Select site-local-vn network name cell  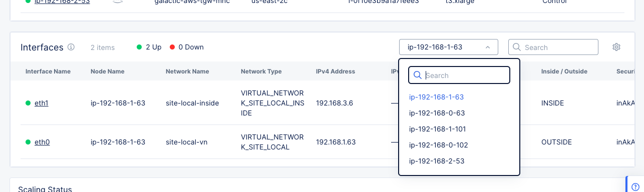(x=186, y=142)
